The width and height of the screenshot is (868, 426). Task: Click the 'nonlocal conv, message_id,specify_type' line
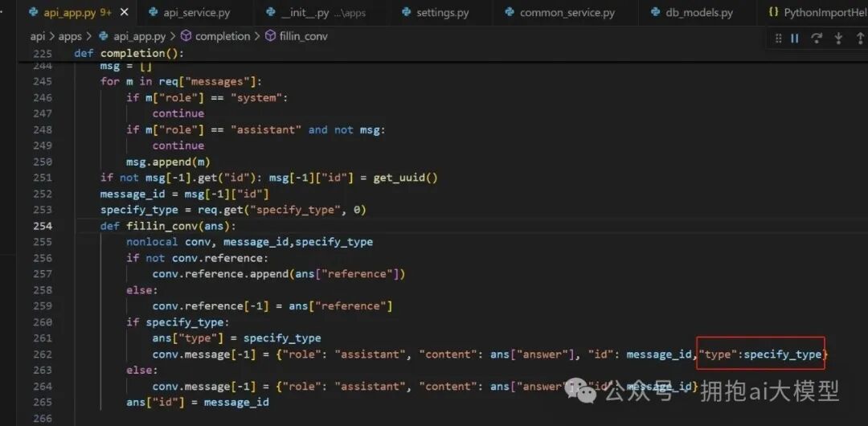(x=250, y=242)
